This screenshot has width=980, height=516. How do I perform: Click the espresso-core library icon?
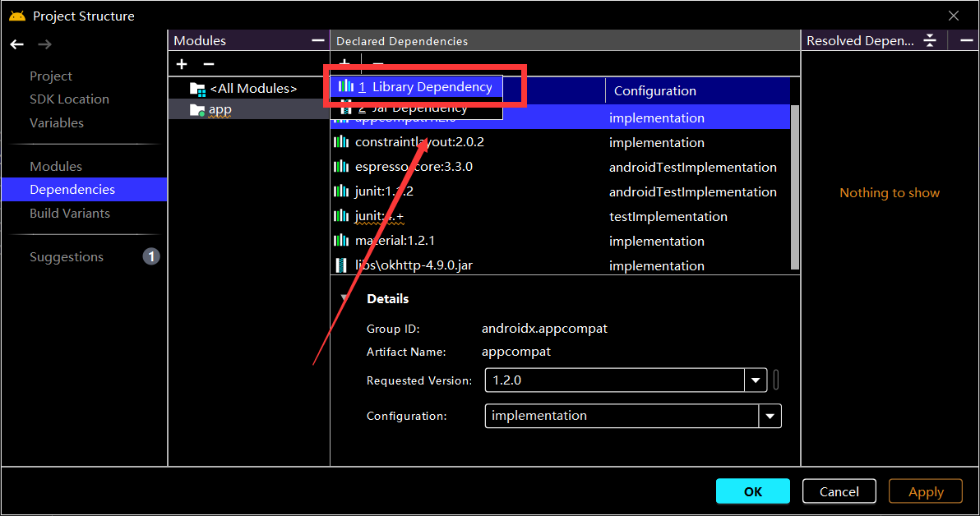(341, 167)
